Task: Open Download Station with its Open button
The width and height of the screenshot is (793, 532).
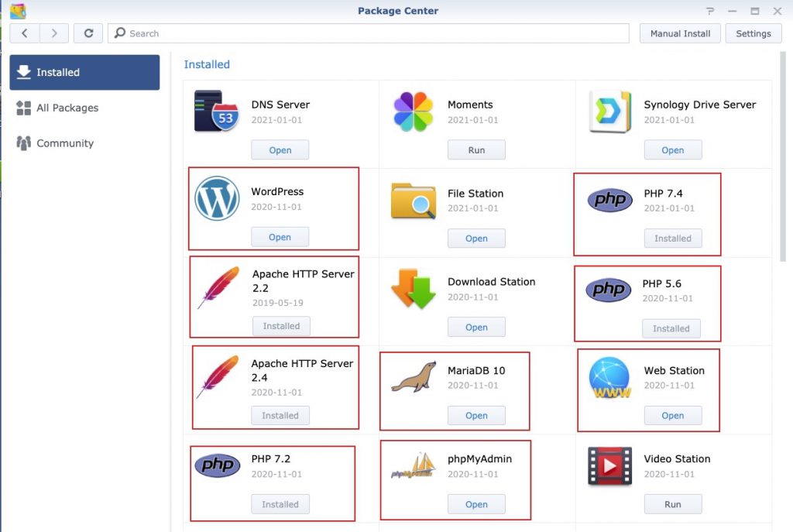Action: coord(476,328)
